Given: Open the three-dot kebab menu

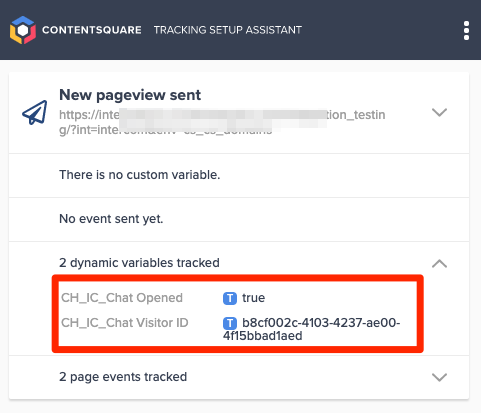Looking at the screenshot, I should [466, 31].
